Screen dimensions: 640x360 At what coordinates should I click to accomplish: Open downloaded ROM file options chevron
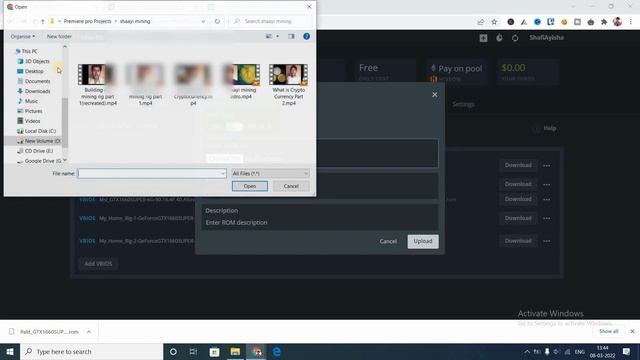(x=89, y=332)
